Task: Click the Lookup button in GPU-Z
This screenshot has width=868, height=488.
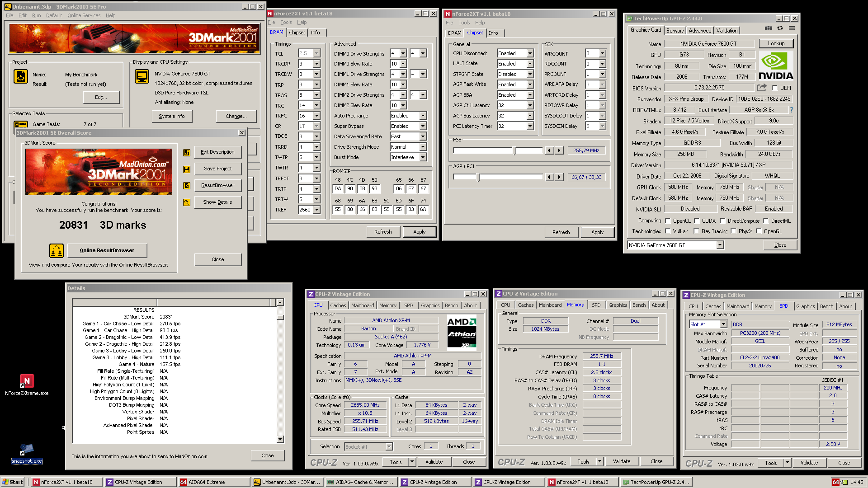Action: (x=776, y=43)
